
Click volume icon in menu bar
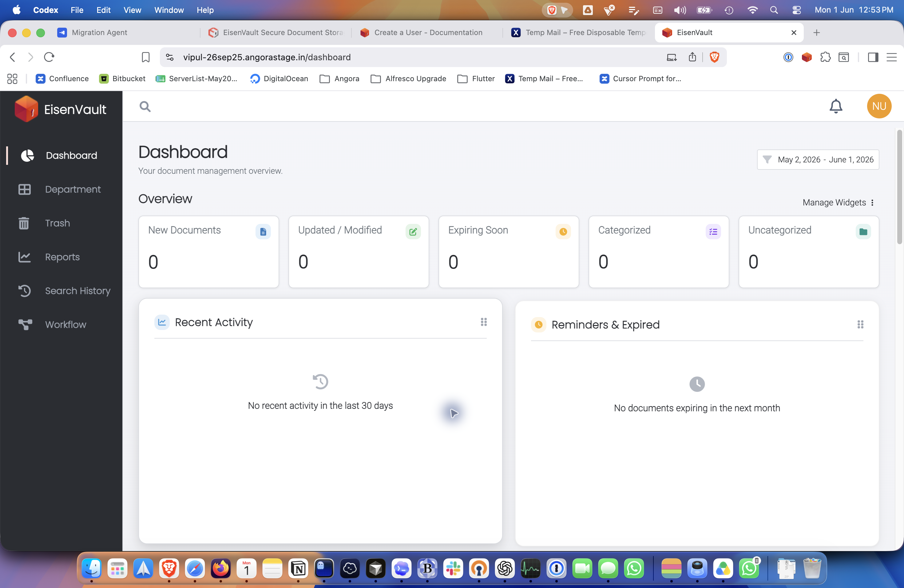point(680,10)
